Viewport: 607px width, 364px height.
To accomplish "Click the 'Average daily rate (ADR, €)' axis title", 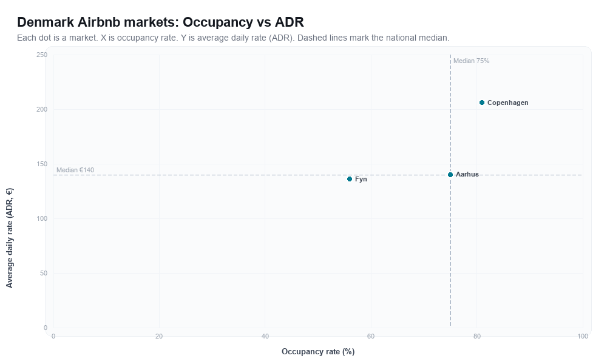I will [x=9, y=238].
